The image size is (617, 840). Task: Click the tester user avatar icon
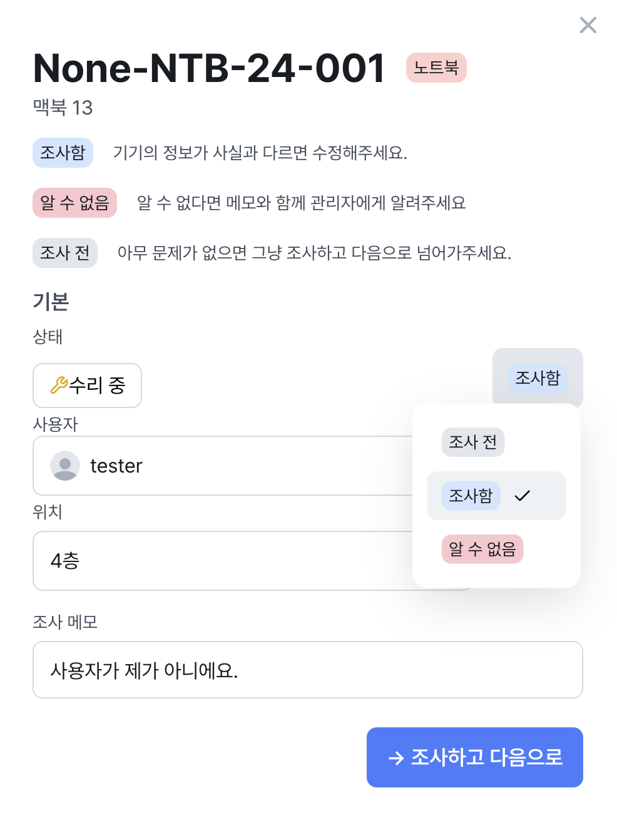pyautogui.click(x=65, y=466)
